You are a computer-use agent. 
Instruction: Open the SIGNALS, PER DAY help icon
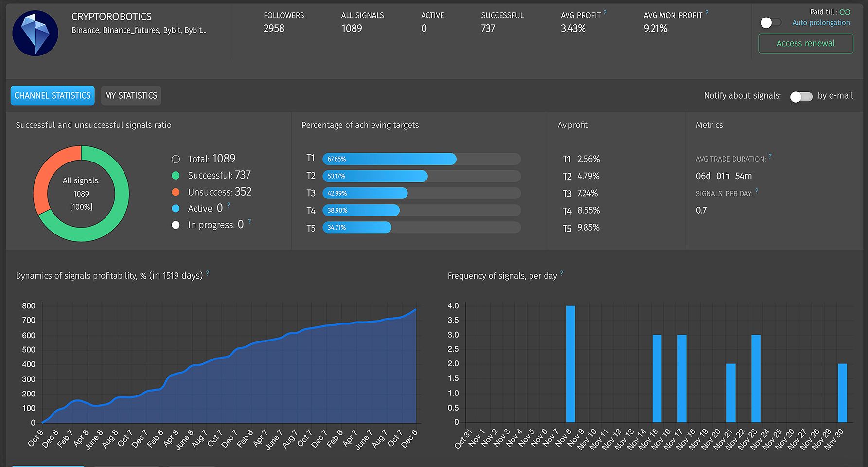(757, 191)
